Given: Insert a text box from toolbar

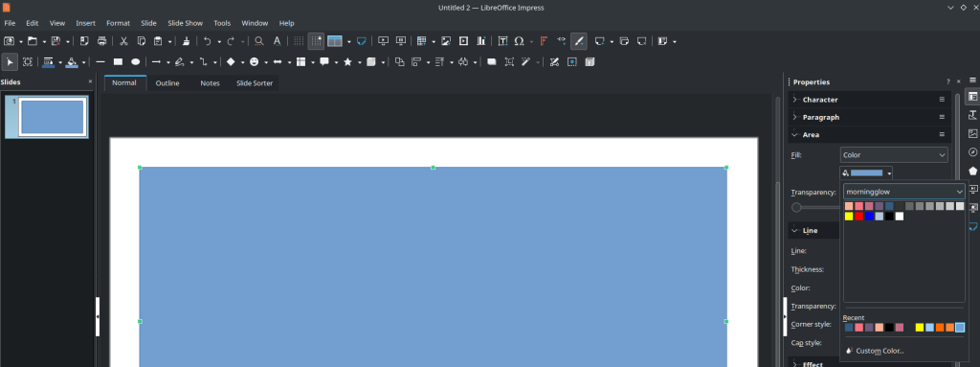Looking at the screenshot, I should [x=502, y=41].
